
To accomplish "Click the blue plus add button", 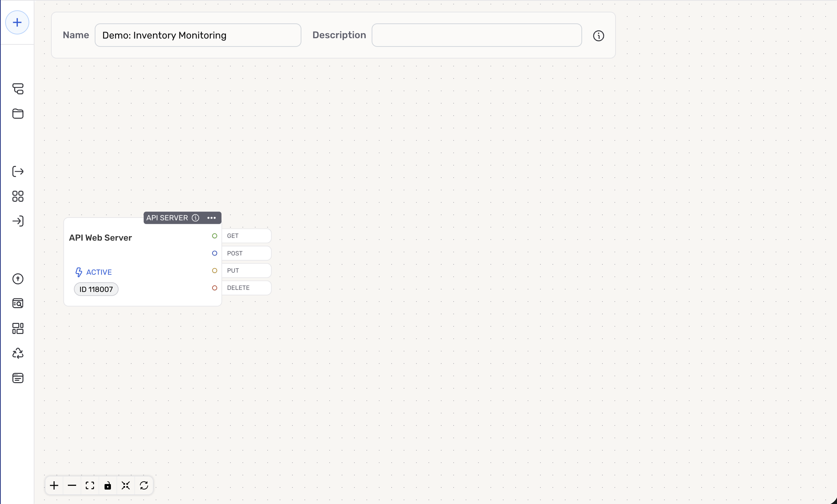I will point(17,23).
